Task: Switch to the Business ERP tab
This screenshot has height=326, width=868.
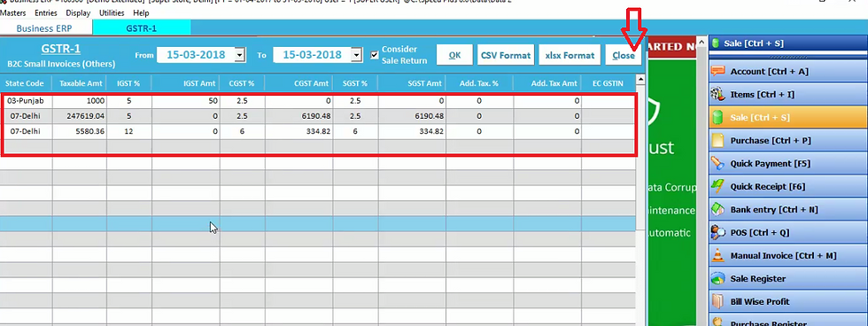Action: pos(45,28)
